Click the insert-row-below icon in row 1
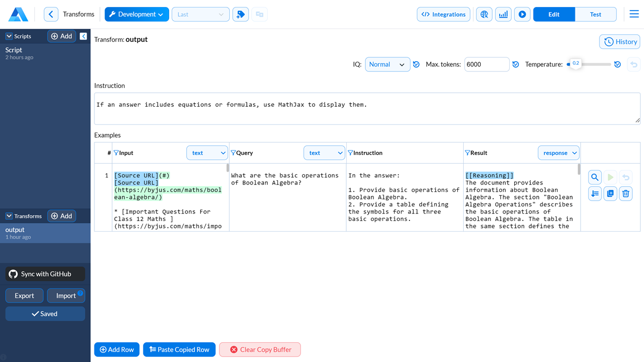The width and height of the screenshot is (644, 362). coord(595,194)
